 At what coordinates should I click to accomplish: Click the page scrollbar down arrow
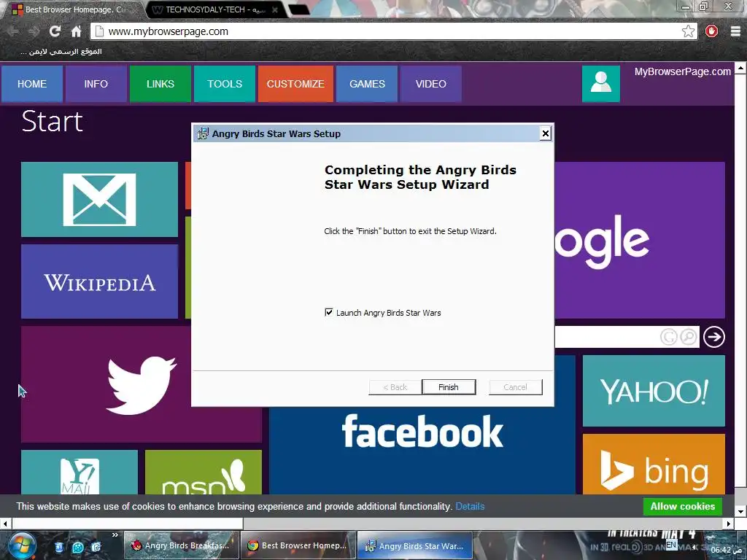pos(741,513)
